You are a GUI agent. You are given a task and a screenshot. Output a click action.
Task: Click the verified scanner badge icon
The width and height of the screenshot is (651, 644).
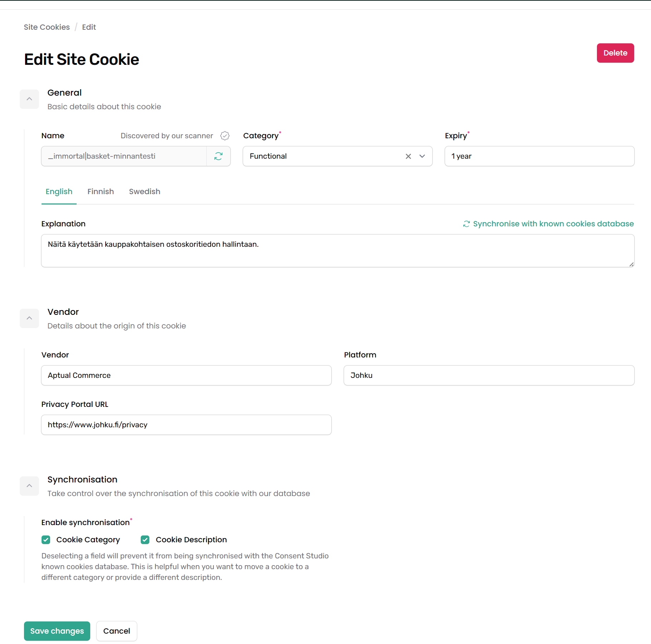(x=225, y=136)
